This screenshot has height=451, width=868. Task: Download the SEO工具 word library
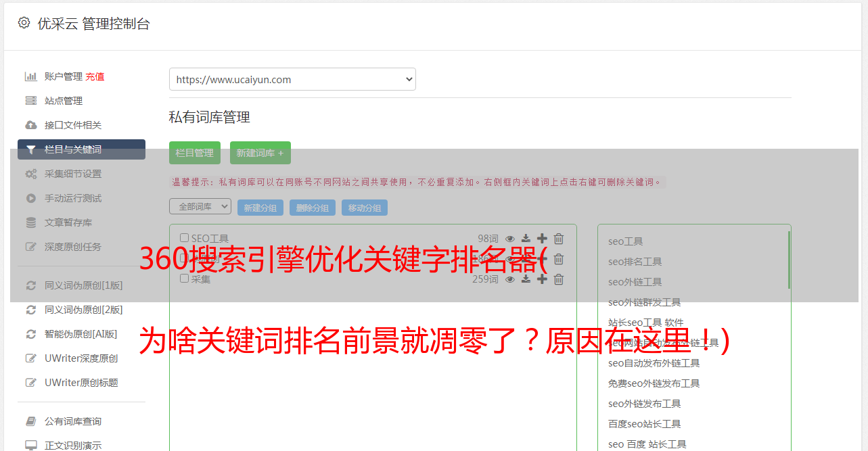click(x=526, y=239)
